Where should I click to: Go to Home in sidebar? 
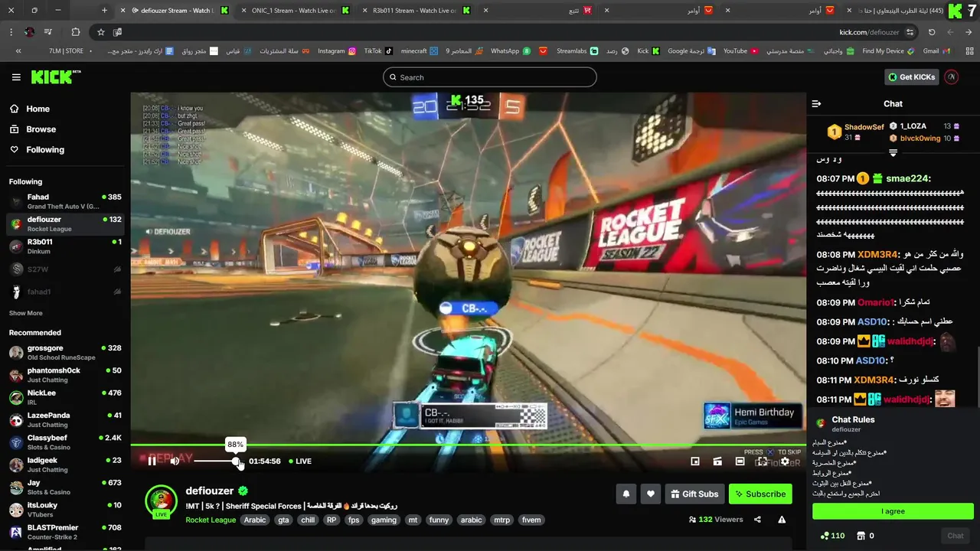(x=38, y=109)
